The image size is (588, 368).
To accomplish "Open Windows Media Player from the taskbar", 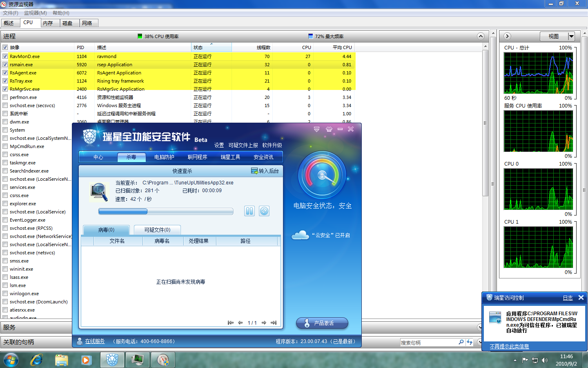I will click(86, 360).
